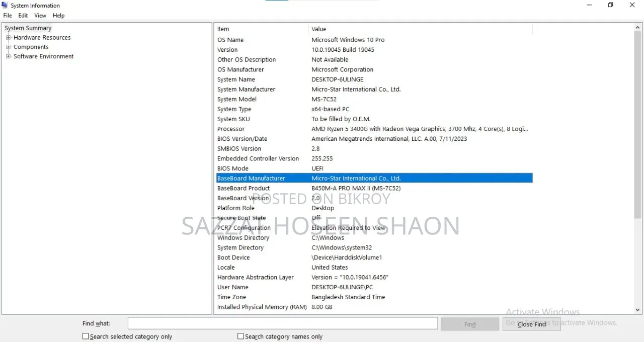This screenshot has height=342, width=644.
Task: Click the Item column header
Action: pyautogui.click(x=261, y=29)
